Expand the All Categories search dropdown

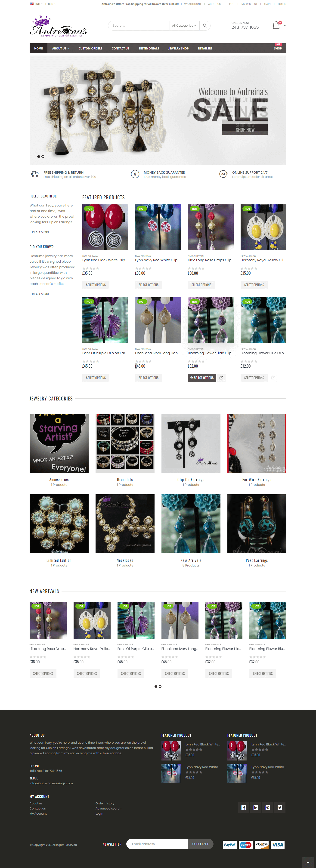184,26
